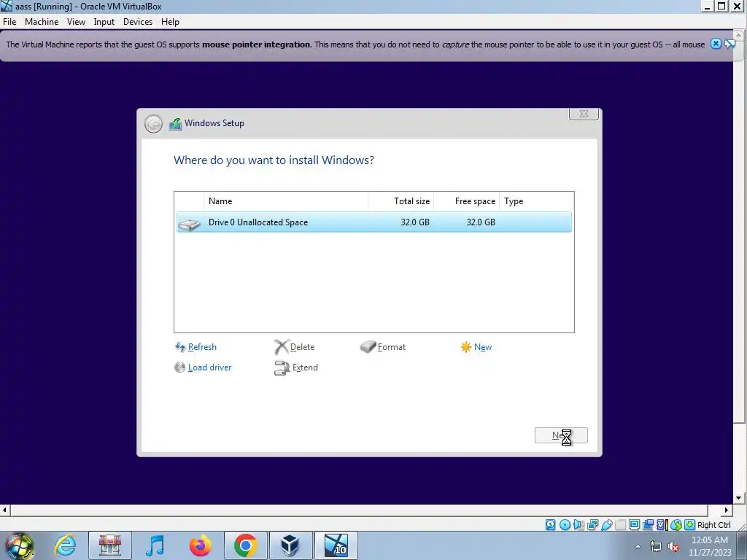This screenshot has height=560, width=747.
Task: Click the horizontal scrollbar left arrow
Action: pyautogui.click(x=4, y=510)
